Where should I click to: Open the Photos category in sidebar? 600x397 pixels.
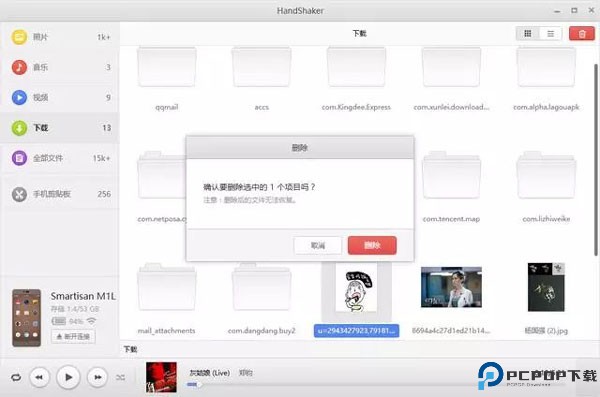59,37
